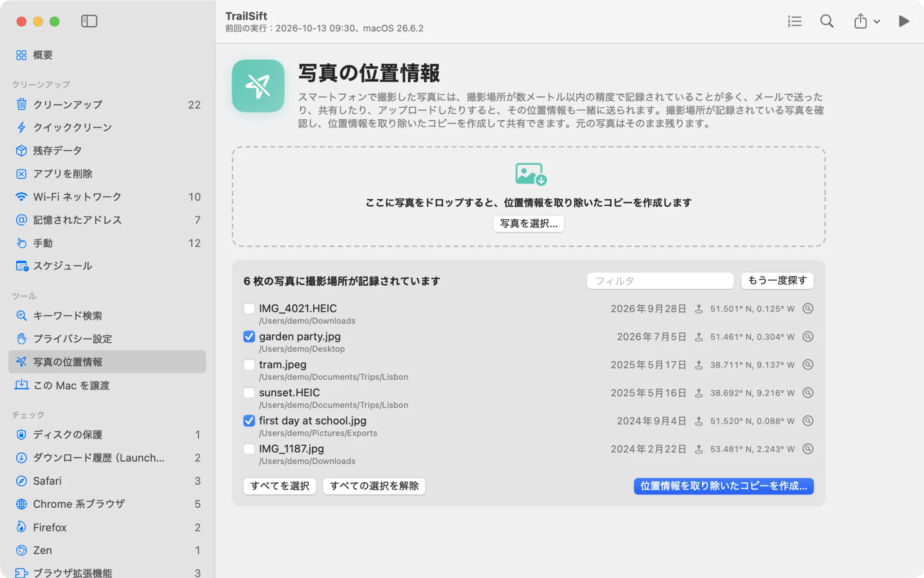
Task: Check the tram.jpeg checkbox
Action: pos(249,365)
